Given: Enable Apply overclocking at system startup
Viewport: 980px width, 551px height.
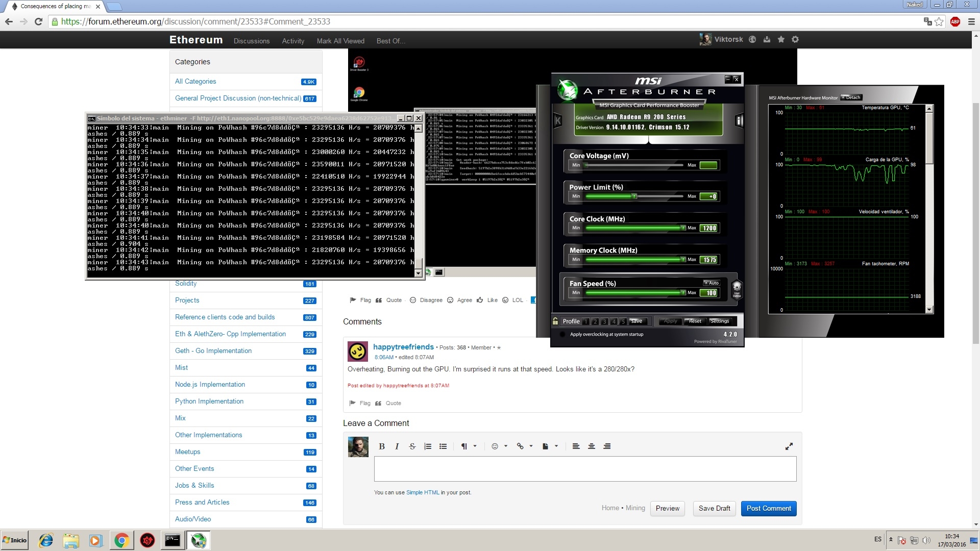Looking at the screenshot, I should click(x=562, y=335).
